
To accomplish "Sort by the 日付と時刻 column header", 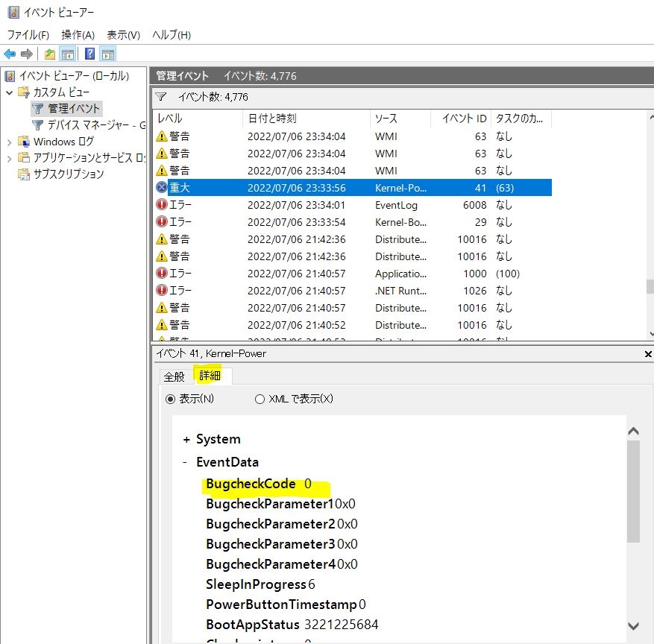I will 306,119.
